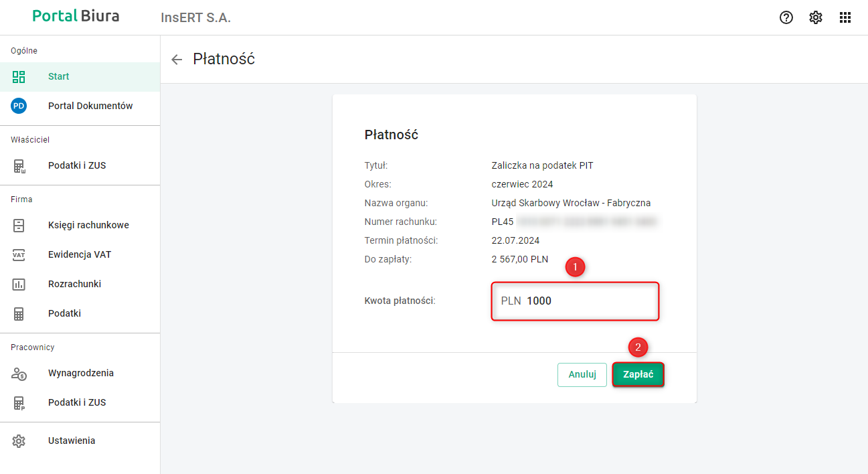Click the Start dashboard icon in sidebar

(19, 76)
